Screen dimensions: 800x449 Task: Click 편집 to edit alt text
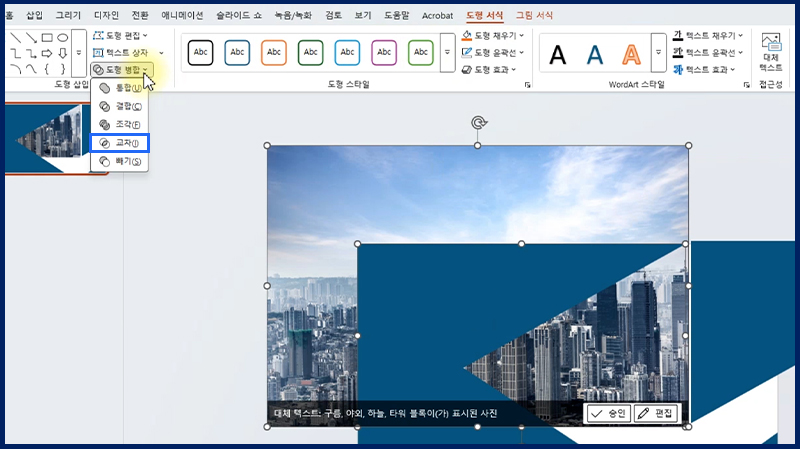[x=656, y=413]
